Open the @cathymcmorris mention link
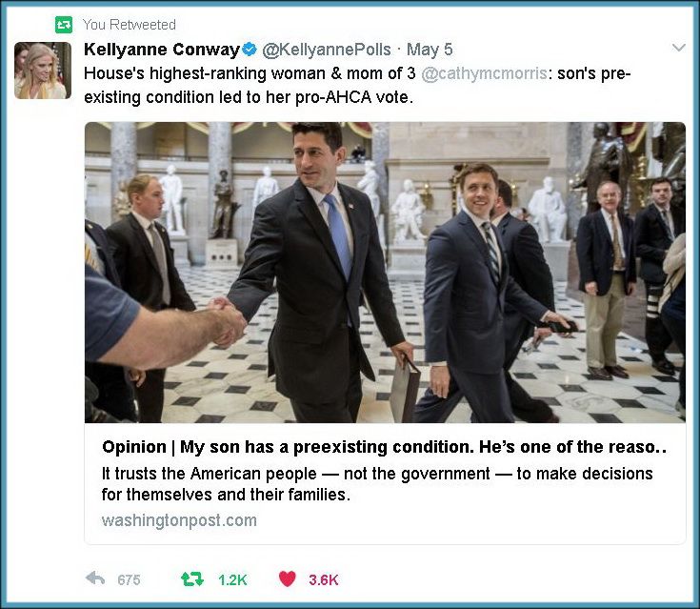This screenshot has width=700, height=609. click(485, 73)
